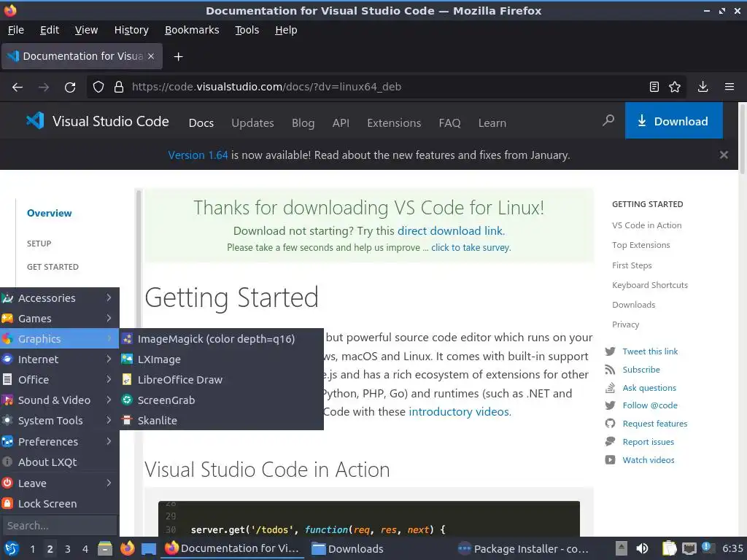Go back with the browser back arrow
This screenshot has width=747, height=560.
[x=18, y=87]
